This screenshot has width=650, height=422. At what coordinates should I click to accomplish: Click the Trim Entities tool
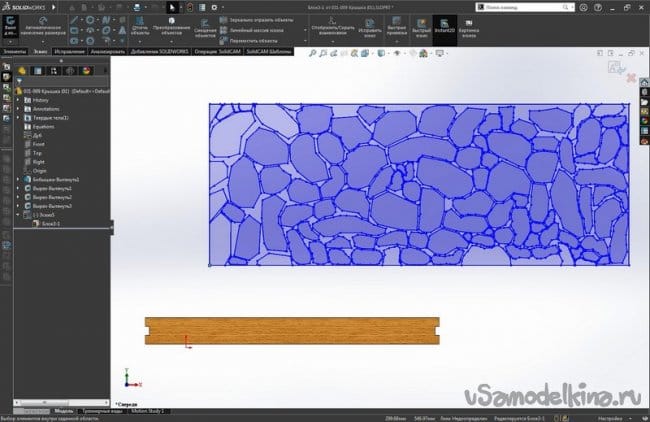tap(140, 28)
